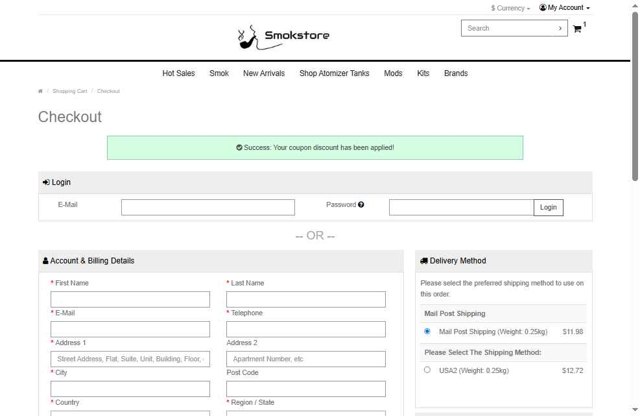Click the Address 1 field
Viewport: 640px width, 416px height.
click(130, 359)
